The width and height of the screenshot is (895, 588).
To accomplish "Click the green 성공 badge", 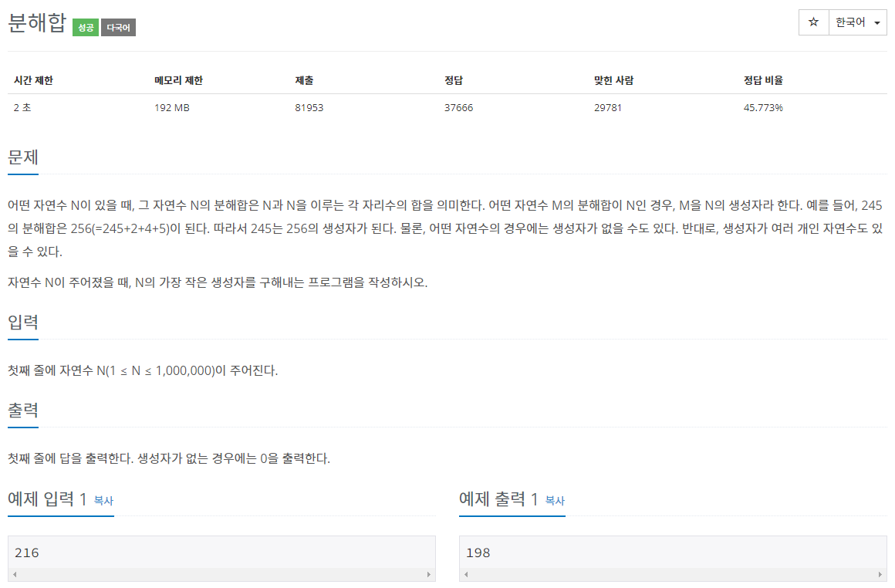I will [x=86, y=28].
